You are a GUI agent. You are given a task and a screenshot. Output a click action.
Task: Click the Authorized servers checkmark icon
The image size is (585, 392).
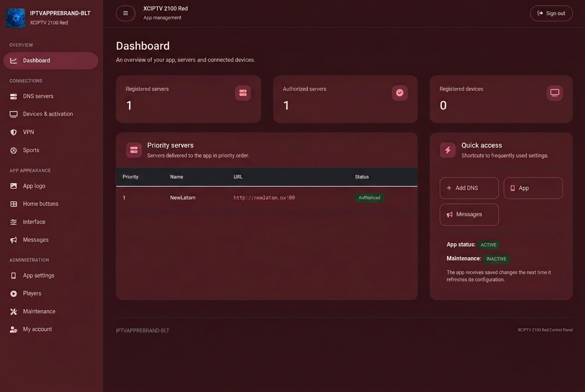coord(400,93)
